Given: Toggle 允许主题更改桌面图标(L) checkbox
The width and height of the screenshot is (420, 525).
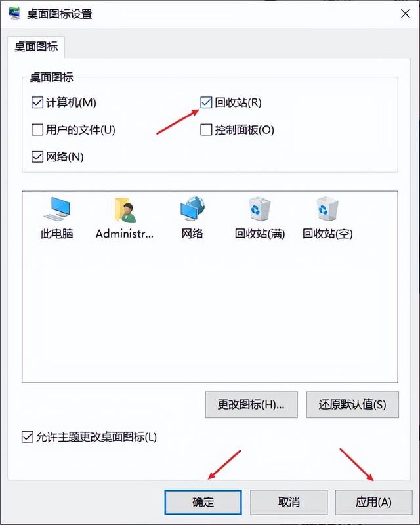Looking at the screenshot, I should pos(28,437).
